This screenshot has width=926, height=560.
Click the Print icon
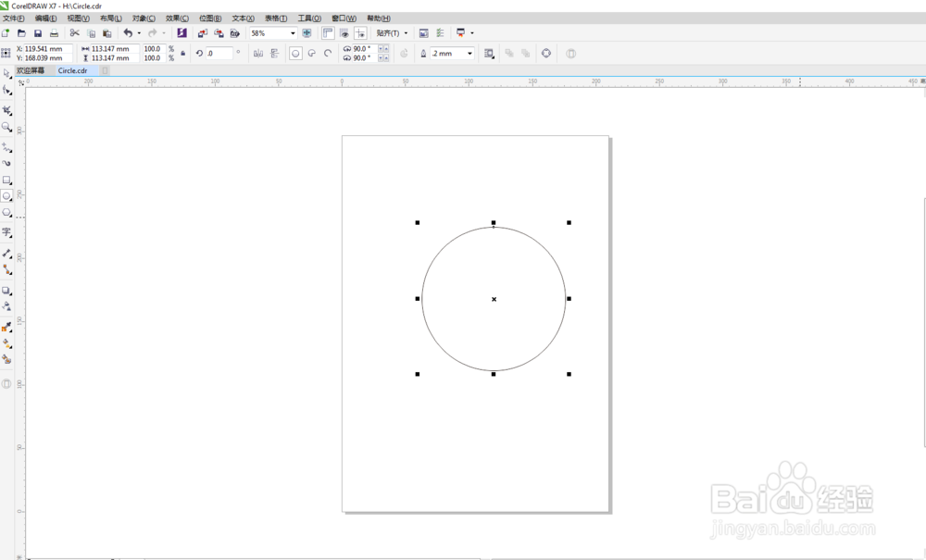pos(54,33)
